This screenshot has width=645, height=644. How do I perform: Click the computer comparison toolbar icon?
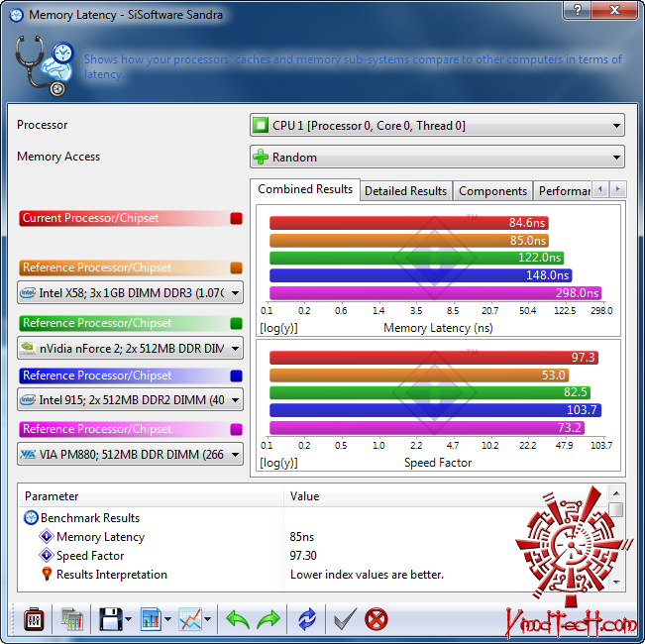tap(72, 619)
